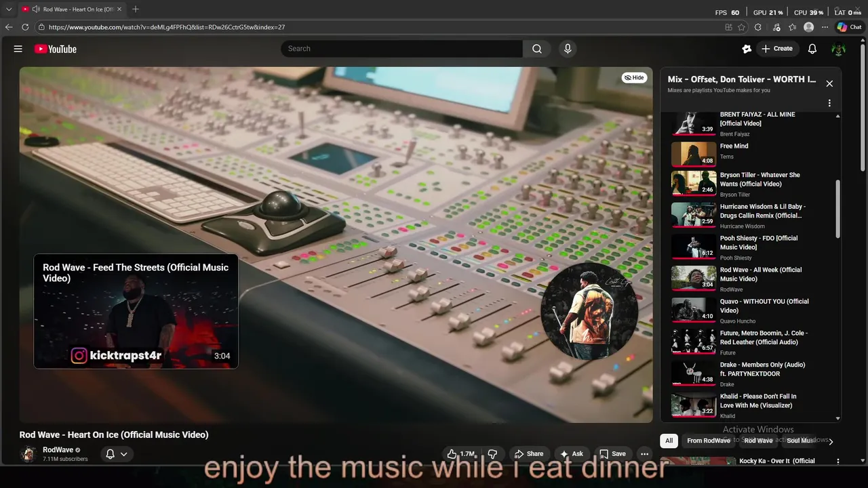Hide the end screen cards

pos(634,77)
